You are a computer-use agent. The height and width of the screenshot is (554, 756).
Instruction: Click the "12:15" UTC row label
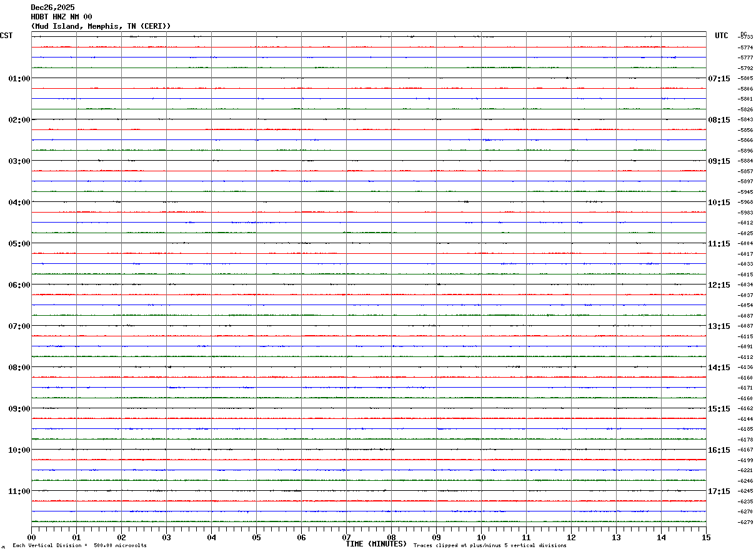(x=719, y=285)
